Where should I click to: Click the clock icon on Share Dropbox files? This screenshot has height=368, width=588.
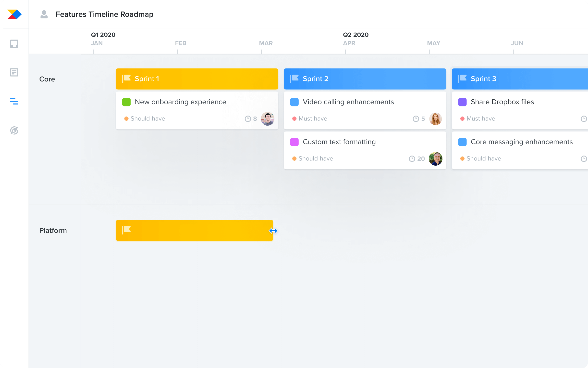(x=584, y=119)
